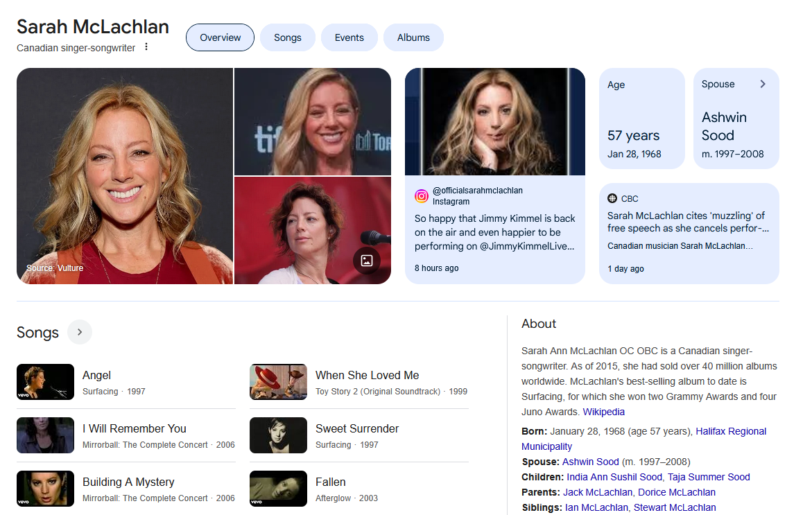Open the song titled Fallen
The width and height of the screenshot is (812, 515).
(330, 482)
